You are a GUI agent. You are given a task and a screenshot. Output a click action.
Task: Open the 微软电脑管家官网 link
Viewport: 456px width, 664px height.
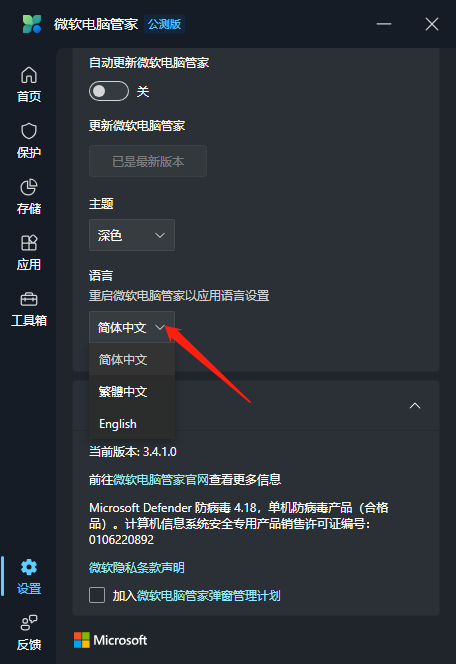pos(161,480)
